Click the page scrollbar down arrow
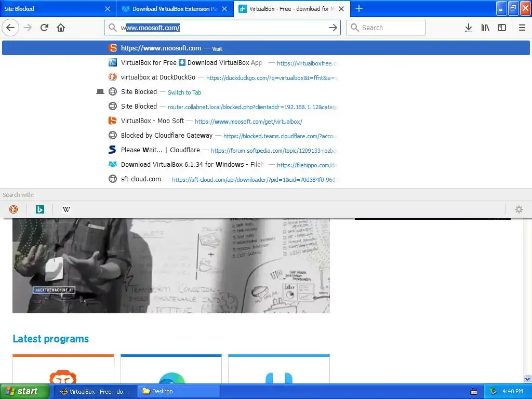 click(527, 379)
